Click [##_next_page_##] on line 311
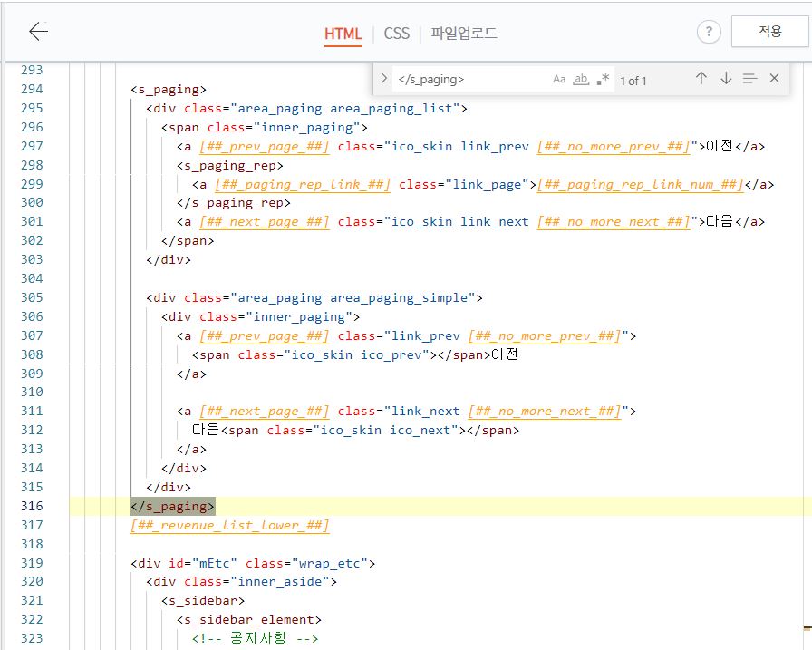This screenshot has height=650, width=812. click(264, 412)
